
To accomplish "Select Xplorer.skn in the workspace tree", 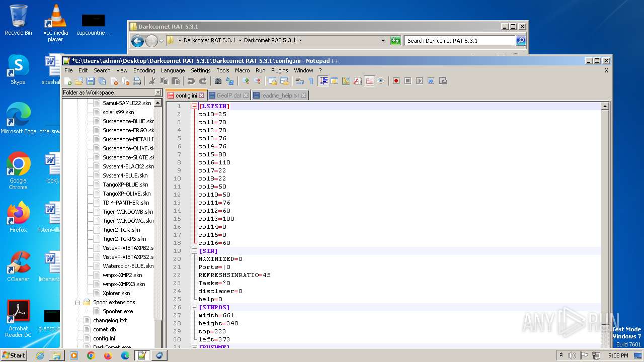I will pos(116,293).
